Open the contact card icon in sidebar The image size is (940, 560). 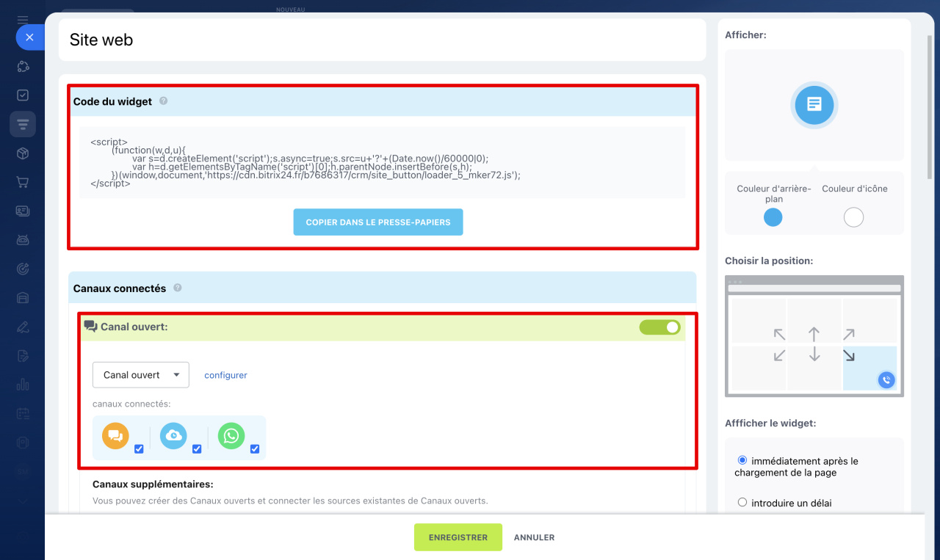point(23,211)
